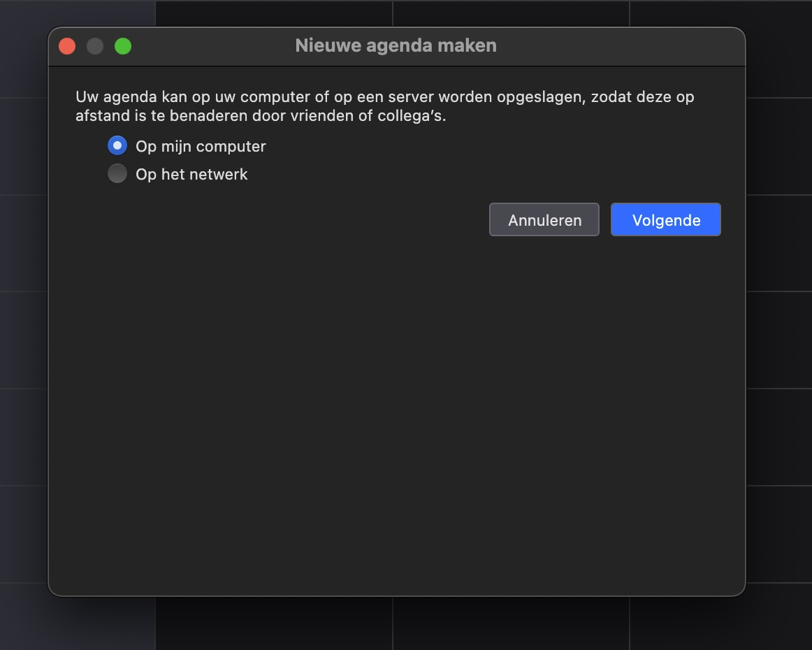The image size is (812, 650).
Task: Select the "Op mijn computer" radio button
Action: click(117, 146)
